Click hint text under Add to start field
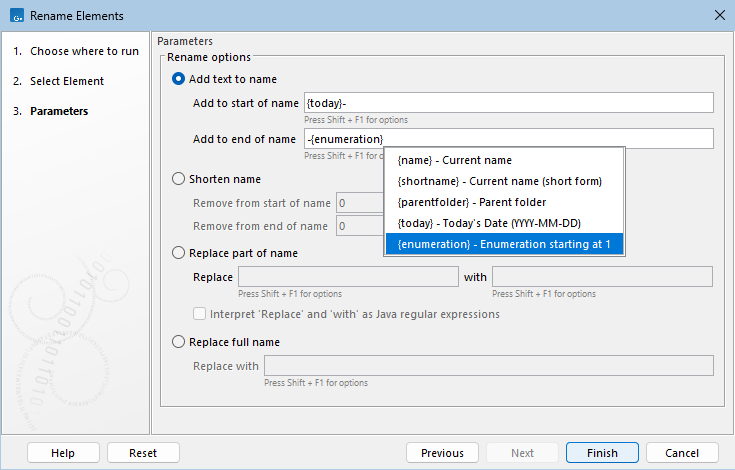This screenshot has width=735, height=470. (x=356, y=119)
